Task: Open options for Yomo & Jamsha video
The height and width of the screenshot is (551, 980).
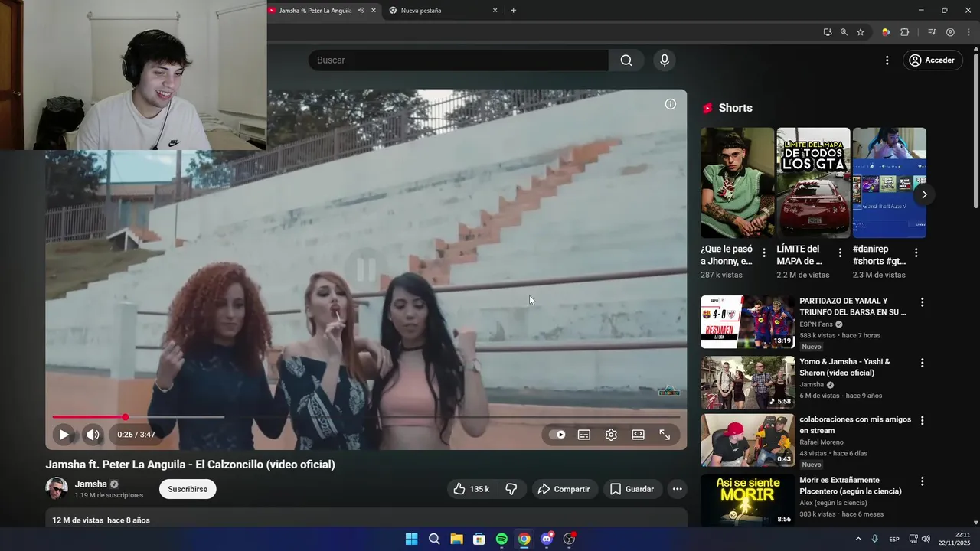Action: 922,363
